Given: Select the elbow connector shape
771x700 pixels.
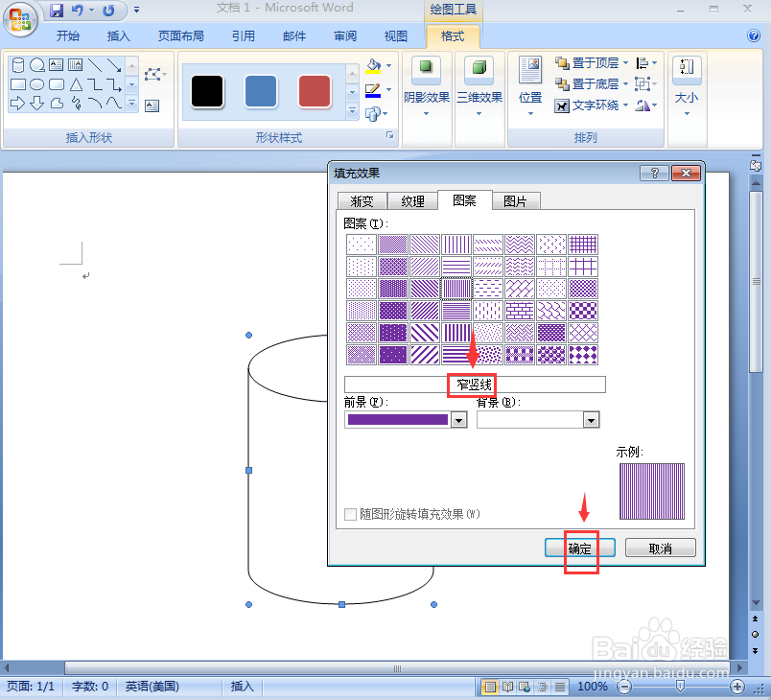Looking at the screenshot, I should (95, 84).
